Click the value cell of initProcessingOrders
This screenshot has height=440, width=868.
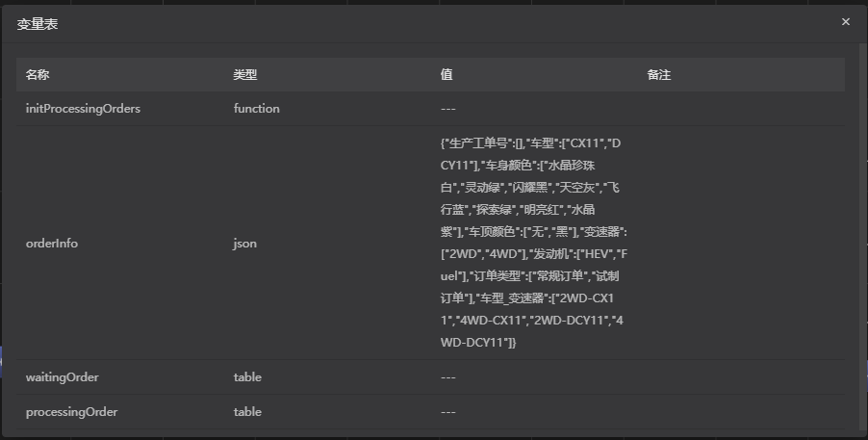447,109
